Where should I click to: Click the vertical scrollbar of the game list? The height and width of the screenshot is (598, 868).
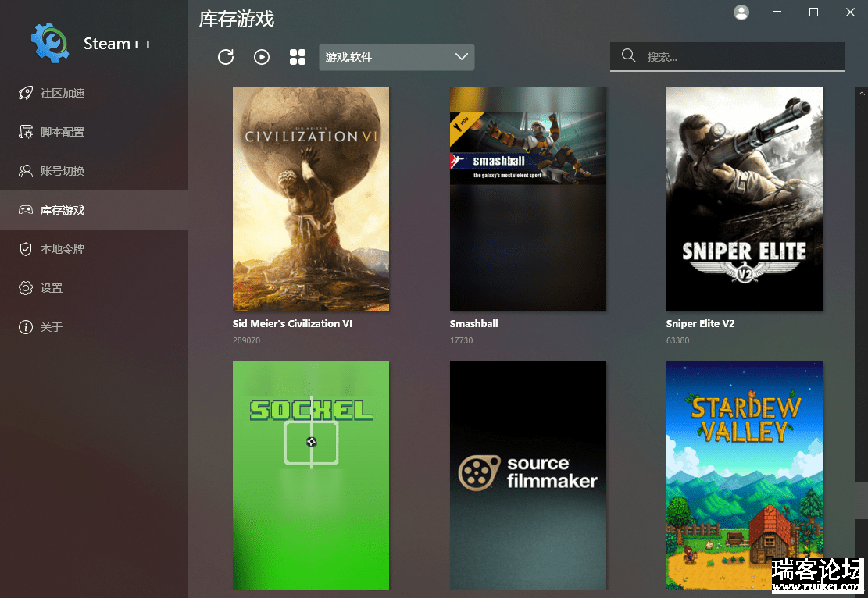click(861, 312)
